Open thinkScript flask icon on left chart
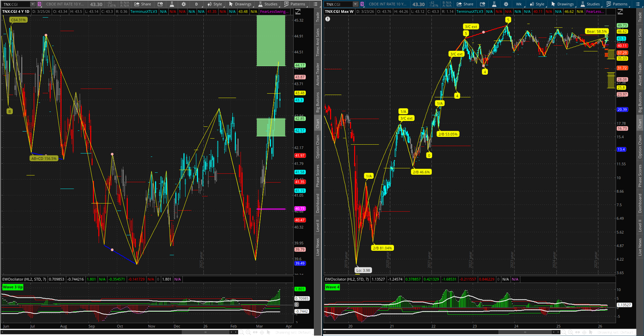 click(x=172, y=4)
